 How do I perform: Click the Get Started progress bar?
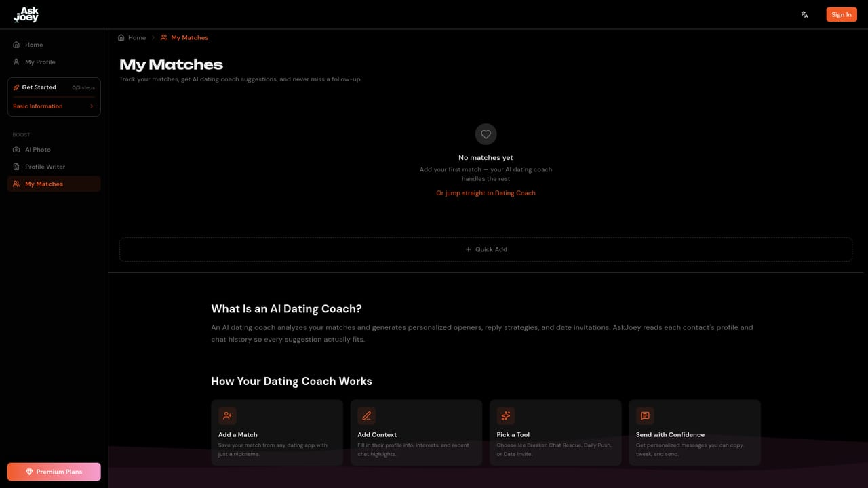(54, 97)
